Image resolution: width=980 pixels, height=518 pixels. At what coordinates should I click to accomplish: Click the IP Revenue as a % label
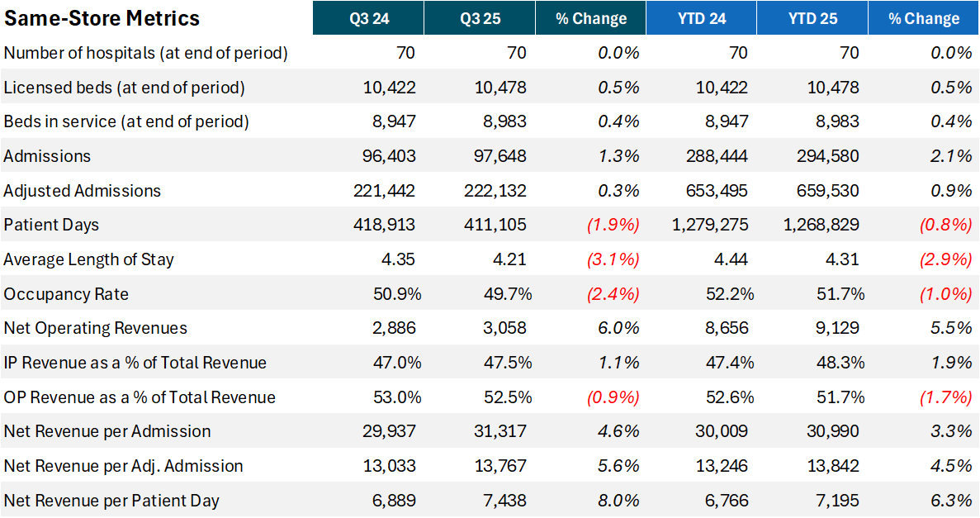pos(135,363)
